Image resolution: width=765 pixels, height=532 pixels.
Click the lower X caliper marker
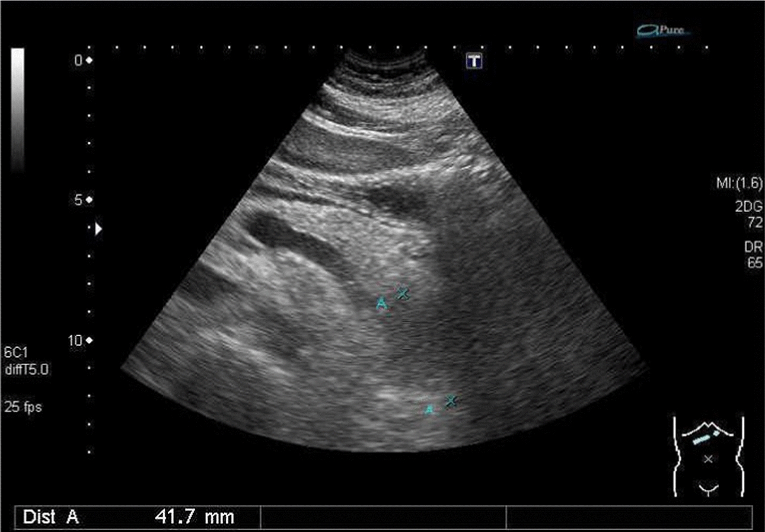point(451,401)
